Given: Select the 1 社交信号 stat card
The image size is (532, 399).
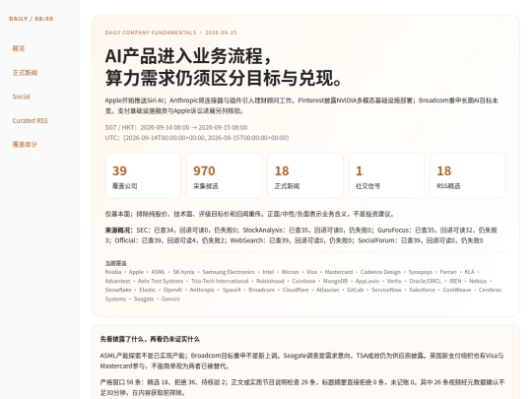Looking at the screenshot, I should [387, 175].
